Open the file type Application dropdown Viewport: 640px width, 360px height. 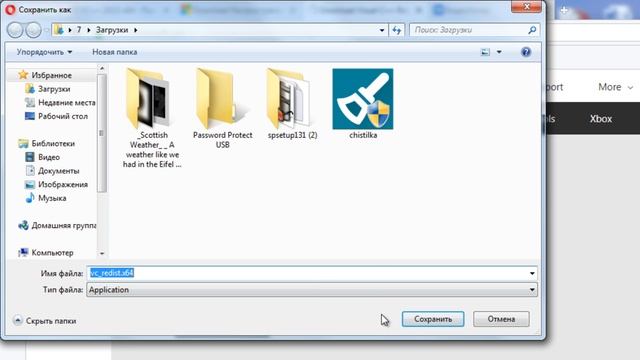coord(312,290)
